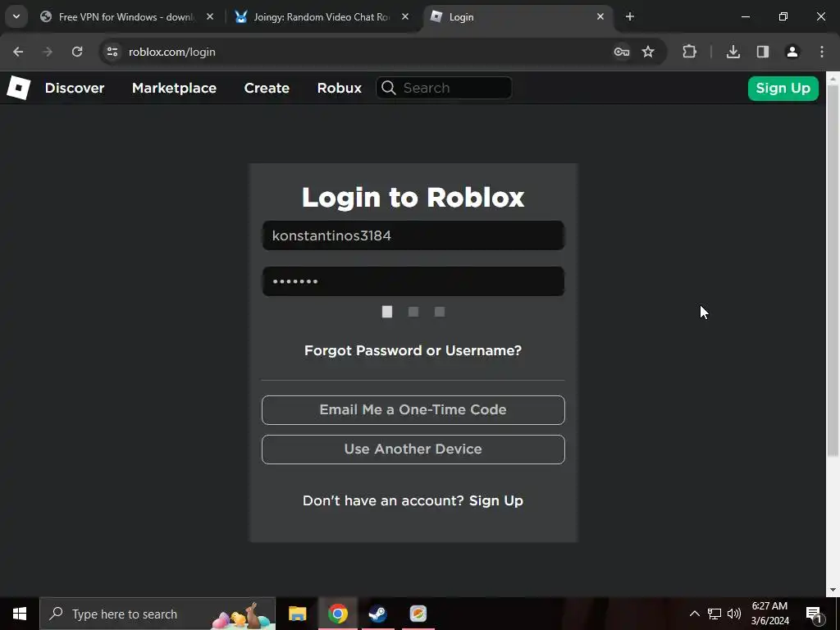Open Chrome extensions puzzle icon
The image size is (840, 630).
point(689,52)
